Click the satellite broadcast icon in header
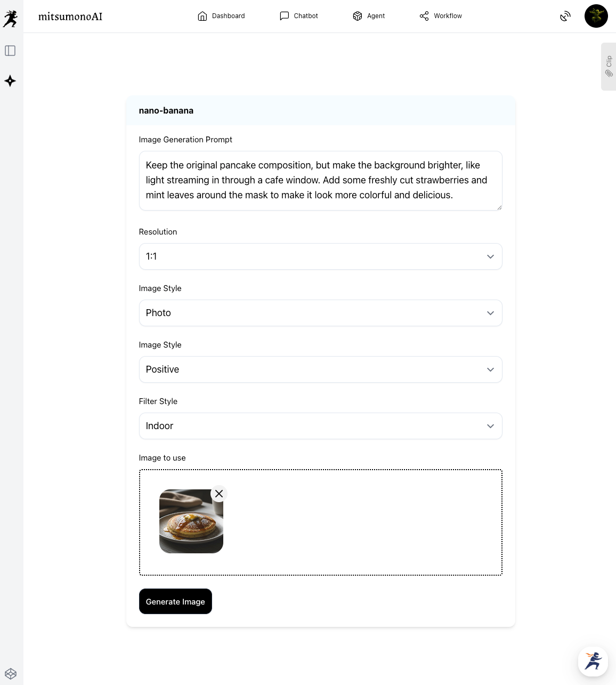Image resolution: width=616 pixels, height=685 pixels. pos(565,16)
